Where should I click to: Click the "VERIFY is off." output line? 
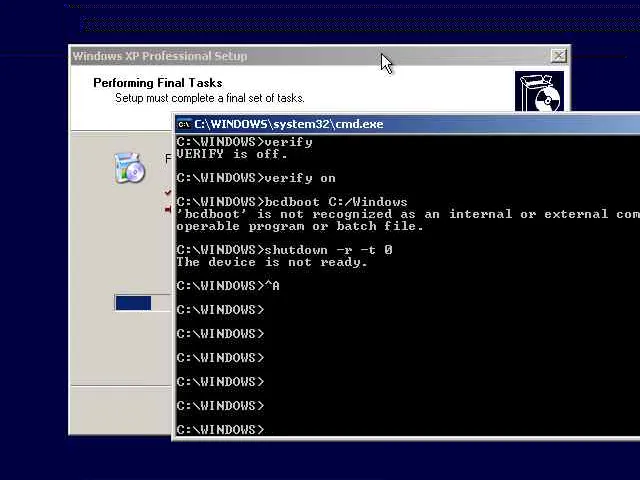(x=232, y=154)
